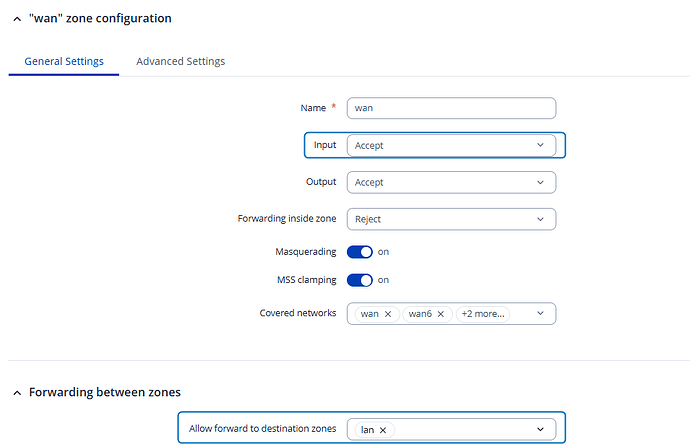Remove the wan6 tag from Covered networks

[441, 314]
